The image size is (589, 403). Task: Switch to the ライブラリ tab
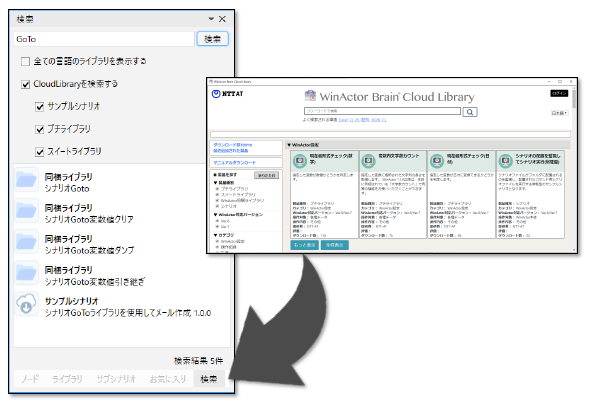coord(67,379)
